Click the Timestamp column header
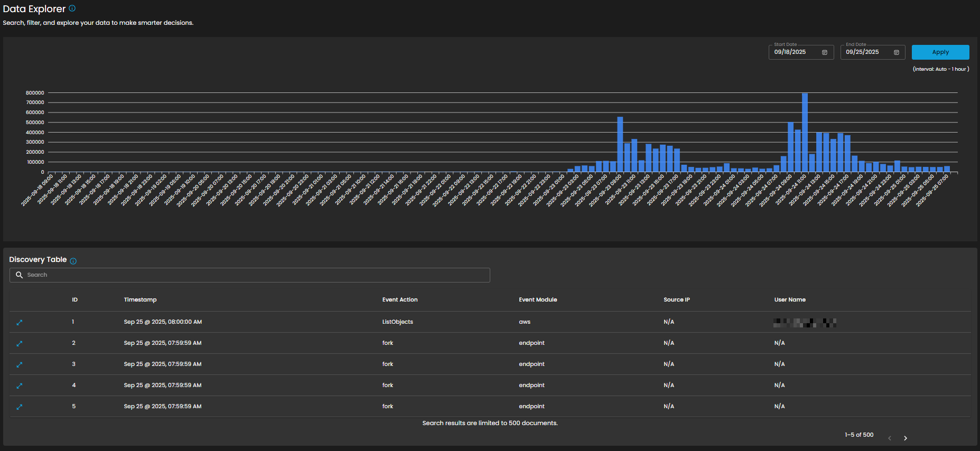This screenshot has width=980, height=451. 140,300
